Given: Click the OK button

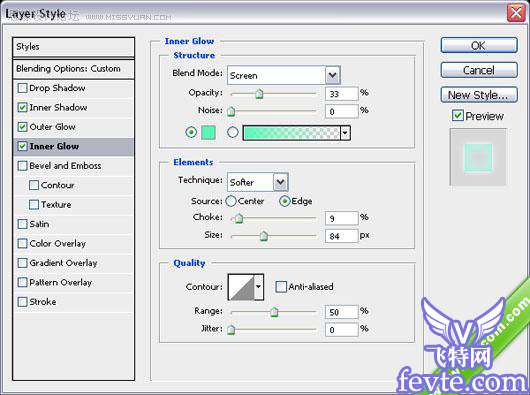Looking at the screenshot, I should click(x=479, y=45).
